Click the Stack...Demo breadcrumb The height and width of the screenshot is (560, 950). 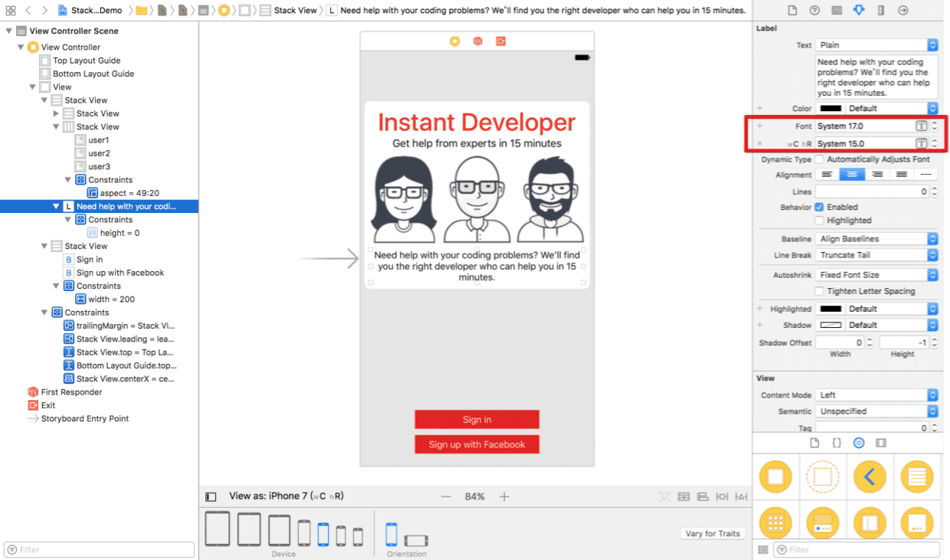[90, 11]
